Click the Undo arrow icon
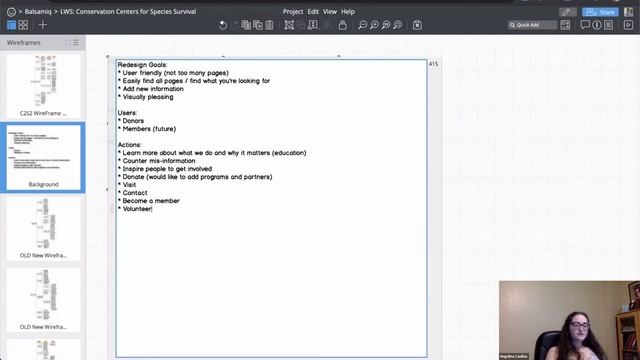Viewport: 640px width, 360px height. pos(223,25)
